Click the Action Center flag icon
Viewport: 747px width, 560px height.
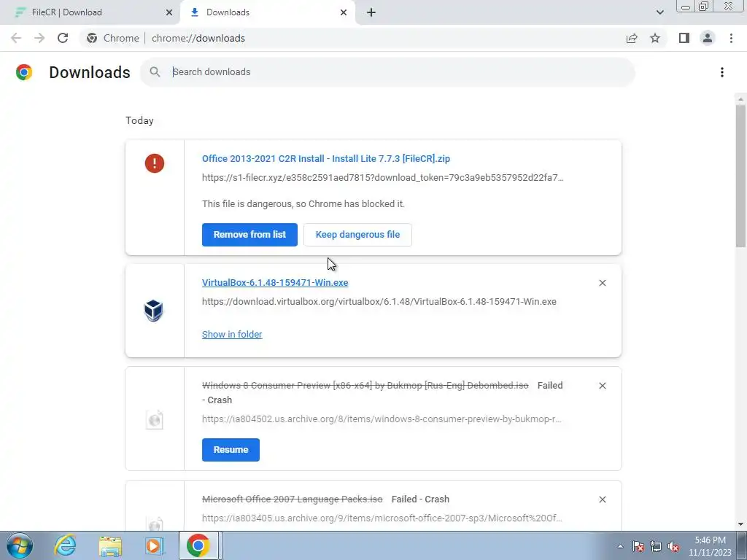point(638,546)
